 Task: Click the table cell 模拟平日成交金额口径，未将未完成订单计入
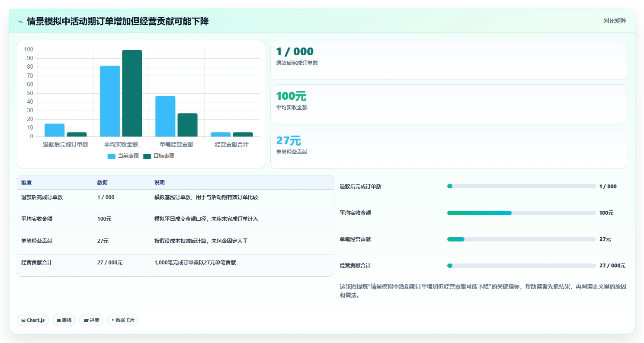pos(206,219)
